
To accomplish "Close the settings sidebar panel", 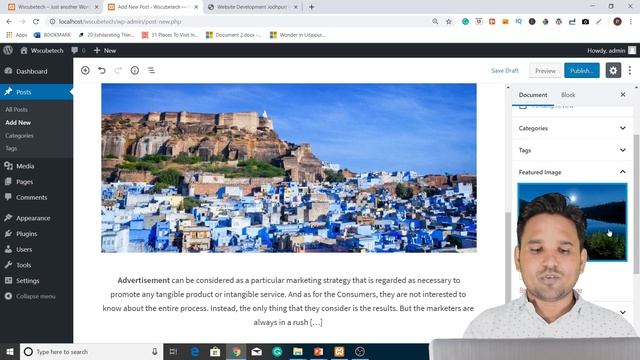I will pos(623,95).
